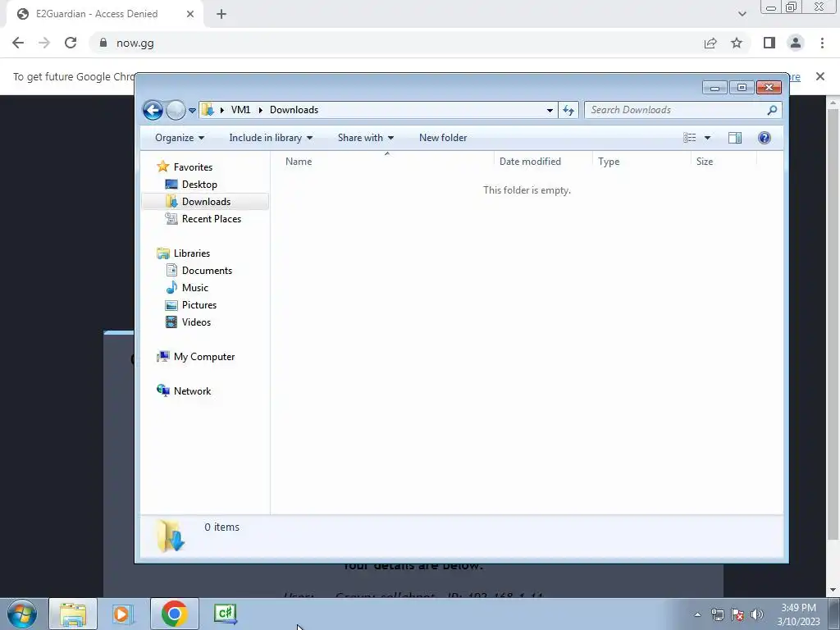The width and height of the screenshot is (840, 630).
Task: Refresh the Downloads folder view
Action: (x=568, y=111)
